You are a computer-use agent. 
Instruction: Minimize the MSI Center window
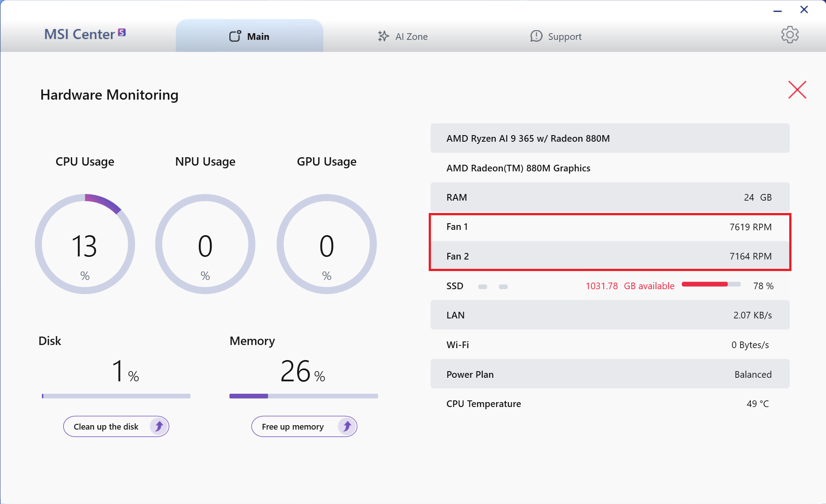click(778, 10)
